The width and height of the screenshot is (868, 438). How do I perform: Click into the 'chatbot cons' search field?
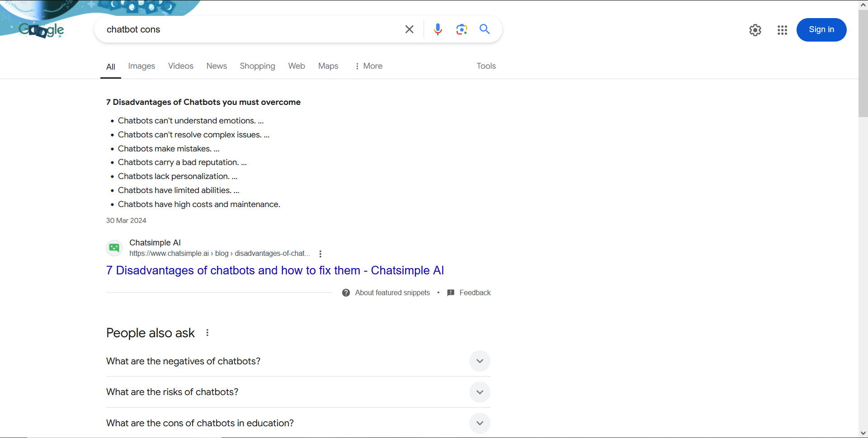249,29
